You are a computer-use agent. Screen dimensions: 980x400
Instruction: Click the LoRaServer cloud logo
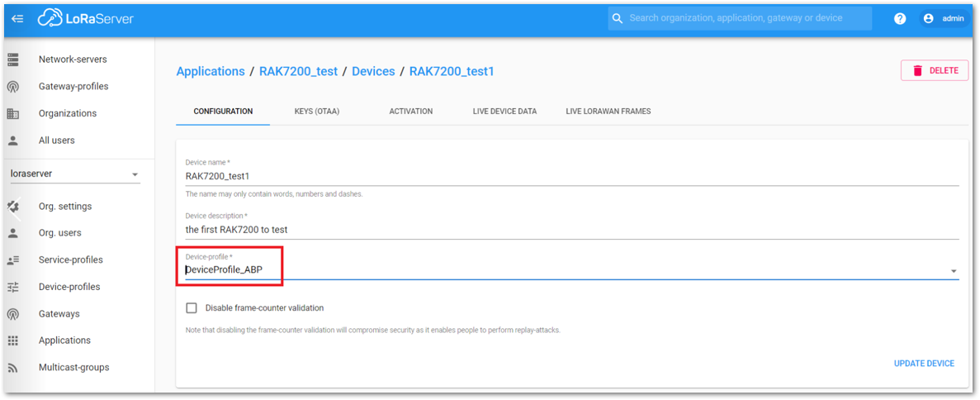coord(85,18)
